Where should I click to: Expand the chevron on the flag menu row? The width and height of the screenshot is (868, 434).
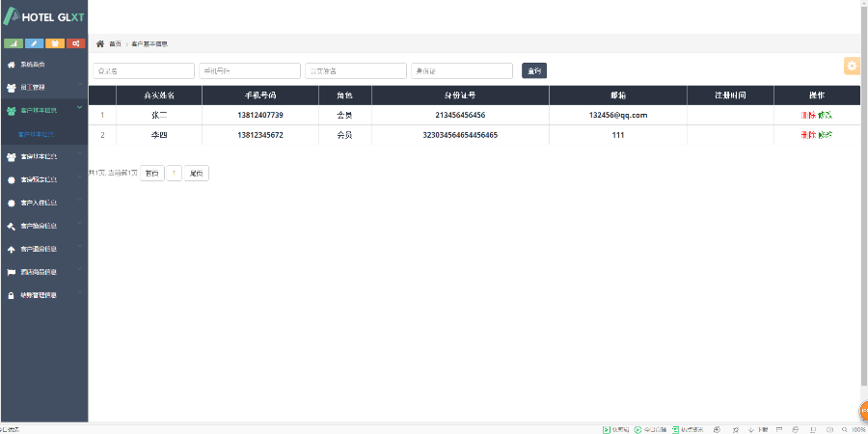pyautogui.click(x=80, y=270)
